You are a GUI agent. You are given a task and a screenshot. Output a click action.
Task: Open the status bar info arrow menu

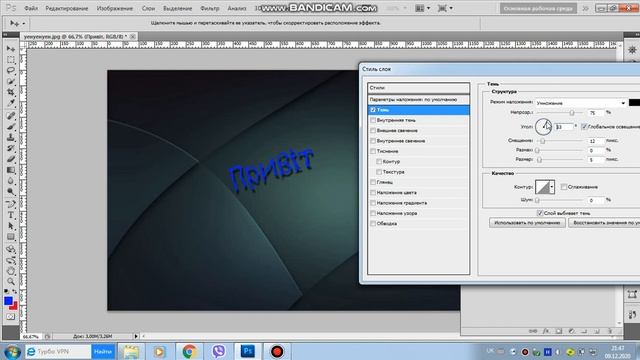tap(136, 336)
